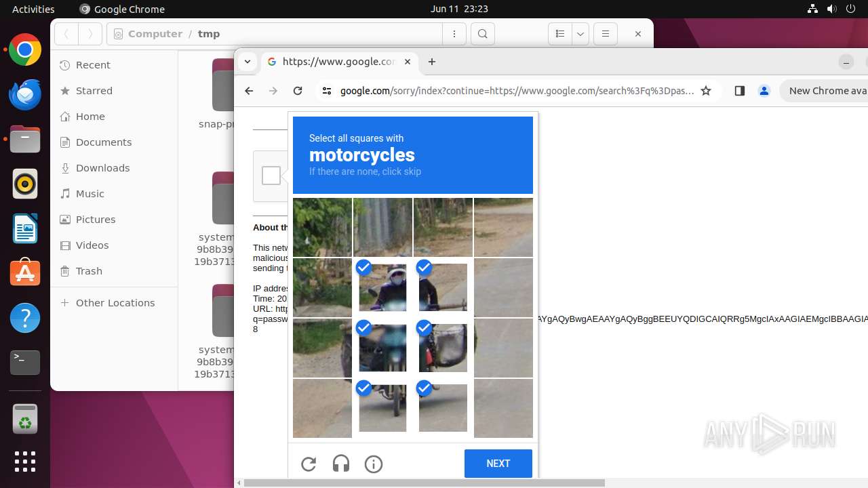Screen dimensions: 868x488
Task: Deselect third-row tile with blurred motorcycle front
Action: 383,348
